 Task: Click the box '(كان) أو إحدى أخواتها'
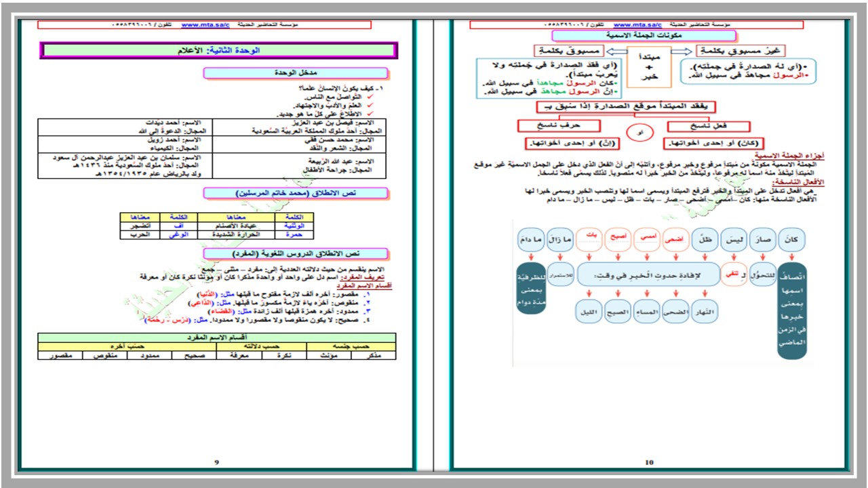pos(713,144)
